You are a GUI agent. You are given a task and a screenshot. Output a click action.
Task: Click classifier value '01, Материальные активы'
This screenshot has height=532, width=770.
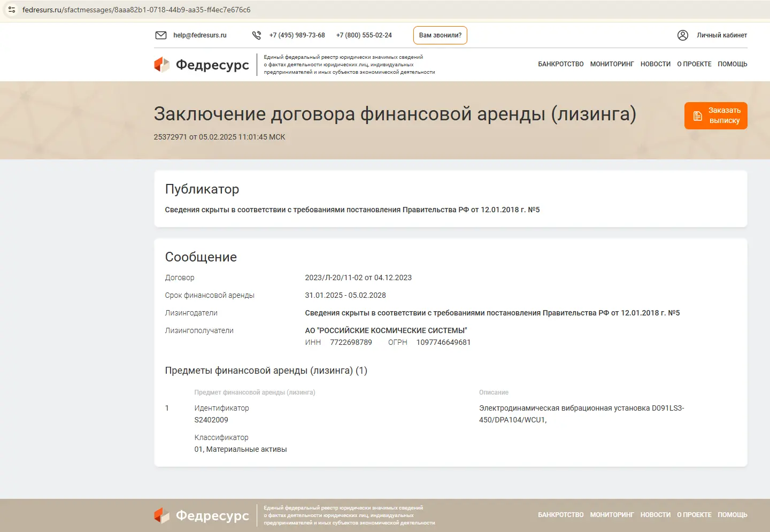pyautogui.click(x=241, y=449)
